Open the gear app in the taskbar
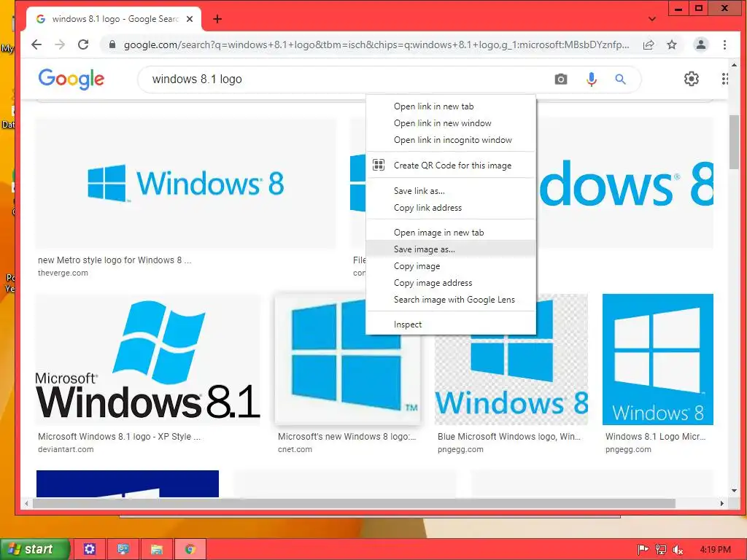747x560 pixels. (x=90, y=550)
